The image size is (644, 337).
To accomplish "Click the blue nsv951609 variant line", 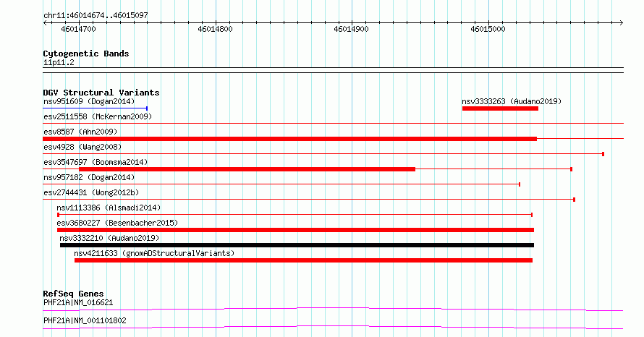I will click(96, 108).
